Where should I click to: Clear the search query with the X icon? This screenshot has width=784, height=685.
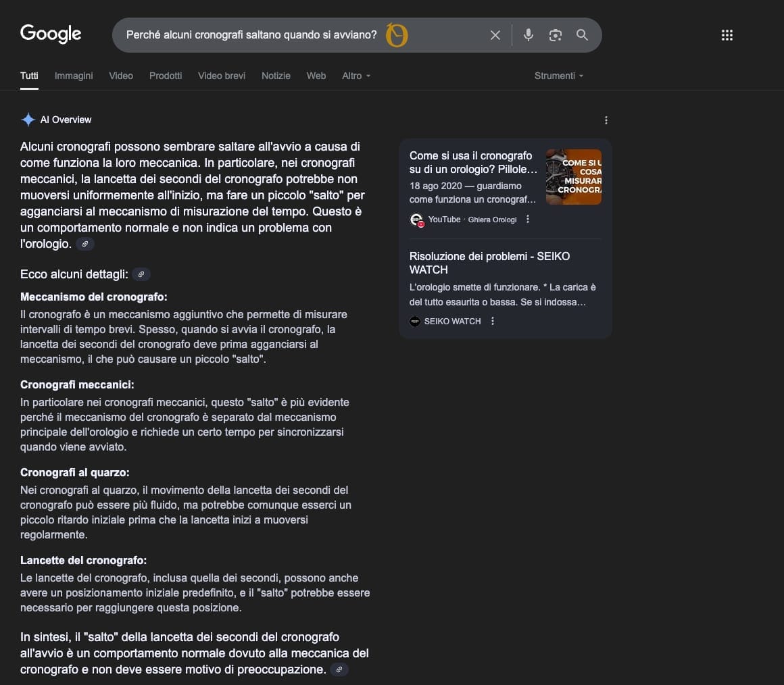[x=495, y=35]
